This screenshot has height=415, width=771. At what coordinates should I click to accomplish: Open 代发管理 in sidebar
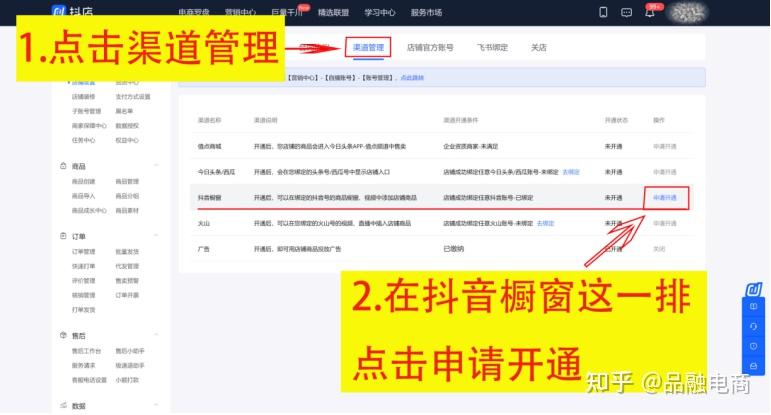(x=127, y=266)
